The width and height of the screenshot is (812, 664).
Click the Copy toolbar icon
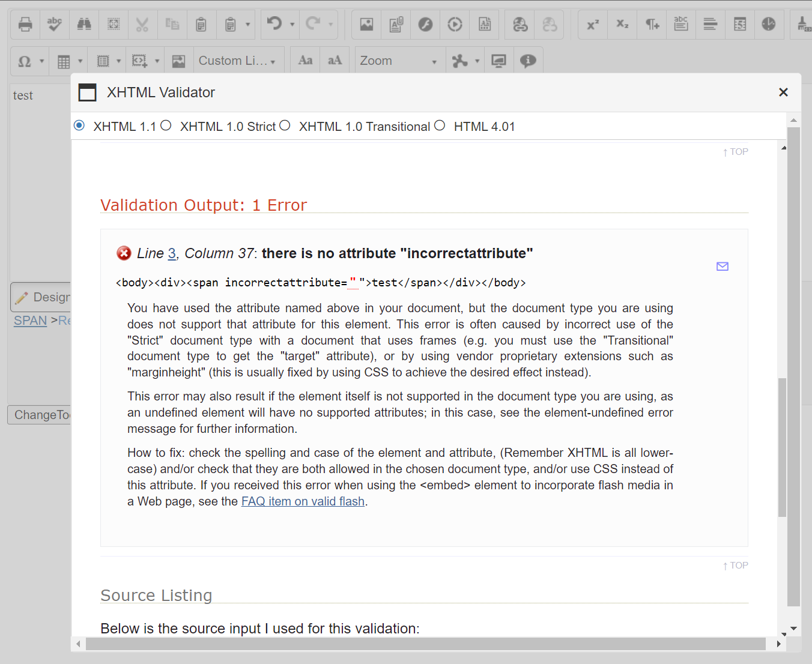[172, 25]
